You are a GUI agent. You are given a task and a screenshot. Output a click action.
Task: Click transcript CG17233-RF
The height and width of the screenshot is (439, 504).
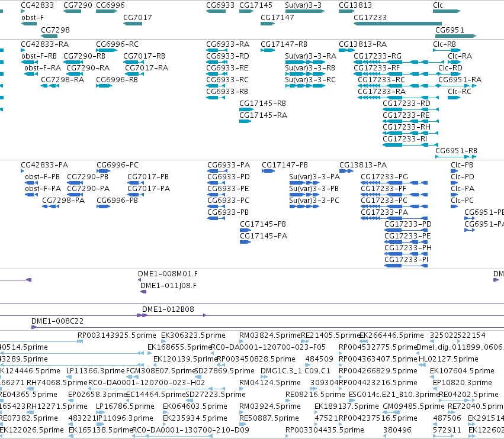(x=377, y=68)
